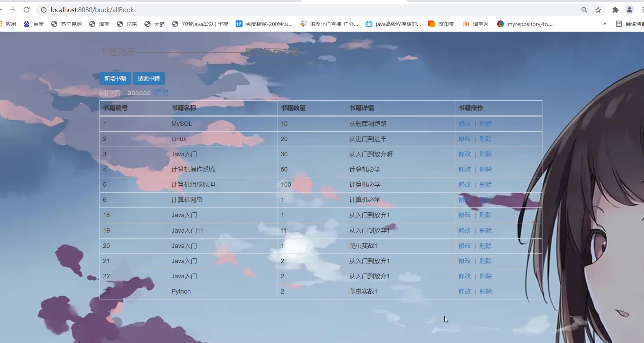Image resolution: width=644 pixels, height=343 pixels.
Task: Open the user profile avatar icon
Action: [629, 10]
